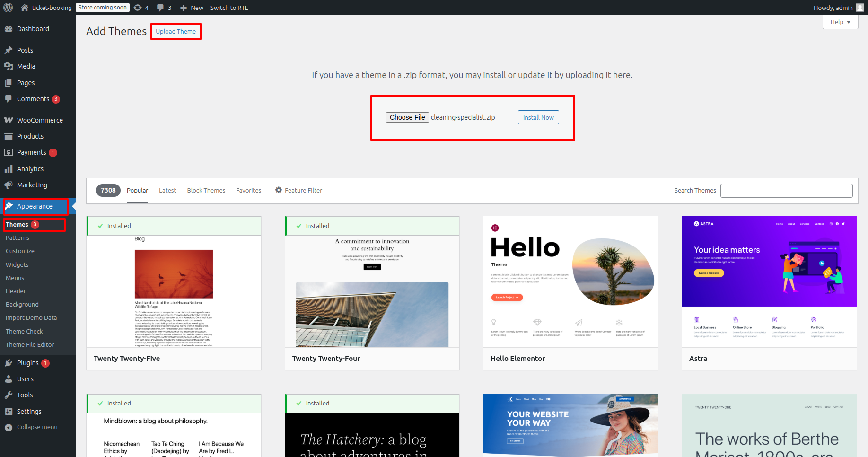
Task: Open the comments bubble in admin bar
Action: (160, 8)
